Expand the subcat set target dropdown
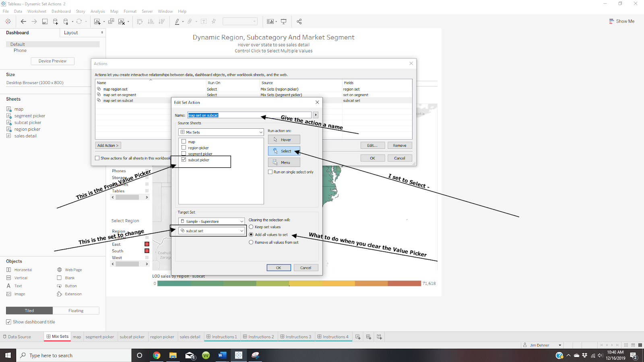 [x=212, y=231]
